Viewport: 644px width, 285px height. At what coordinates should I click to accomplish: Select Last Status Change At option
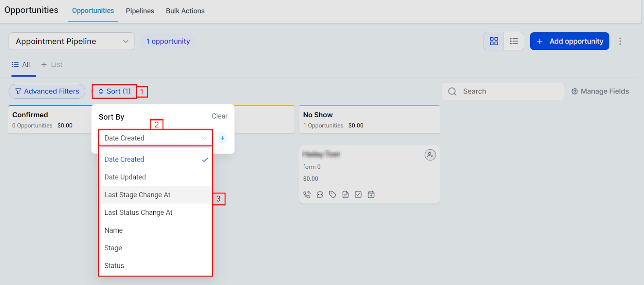[155, 212]
